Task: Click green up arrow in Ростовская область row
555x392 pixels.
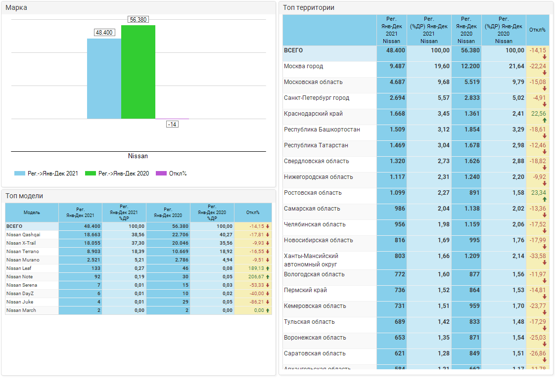Action: pyautogui.click(x=544, y=199)
